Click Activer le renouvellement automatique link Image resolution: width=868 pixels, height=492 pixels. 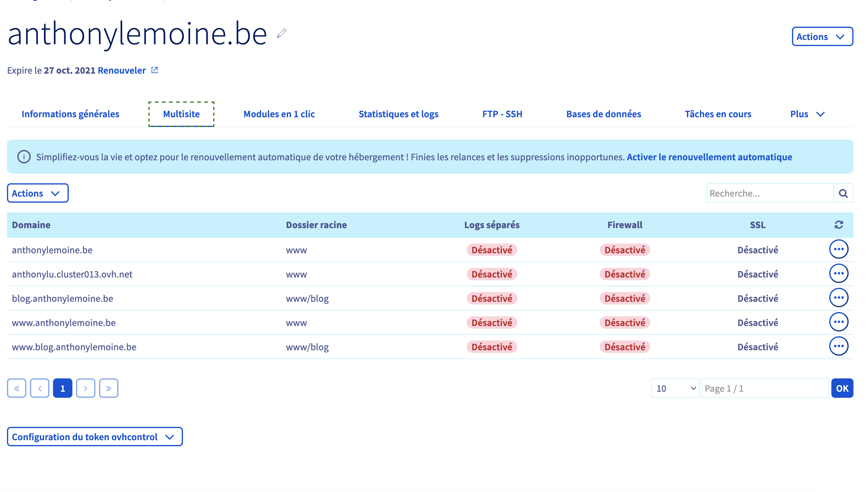point(709,157)
